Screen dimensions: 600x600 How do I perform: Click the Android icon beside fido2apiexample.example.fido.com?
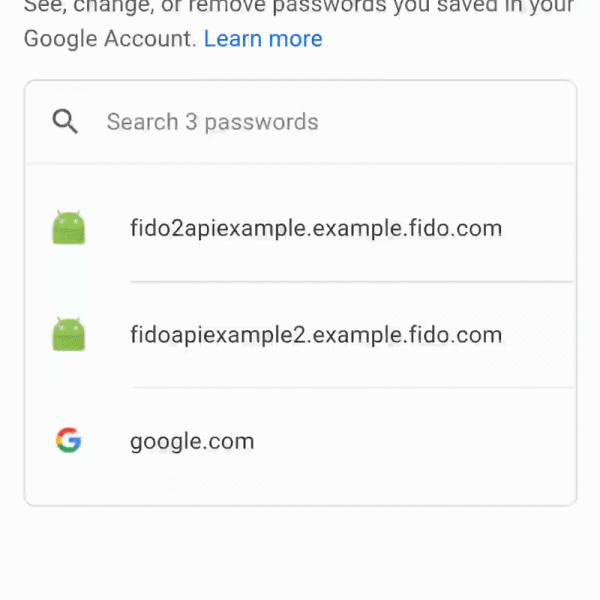point(68,229)
